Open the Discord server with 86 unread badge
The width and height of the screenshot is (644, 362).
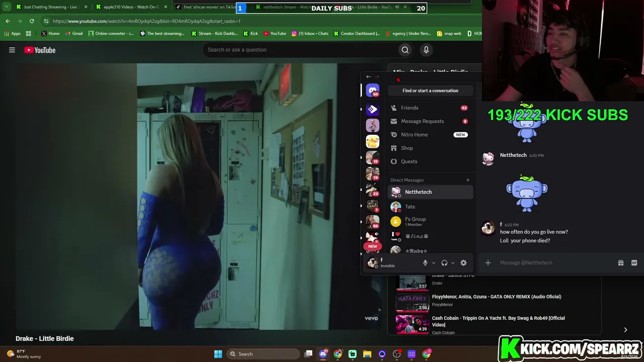[372, 222]
